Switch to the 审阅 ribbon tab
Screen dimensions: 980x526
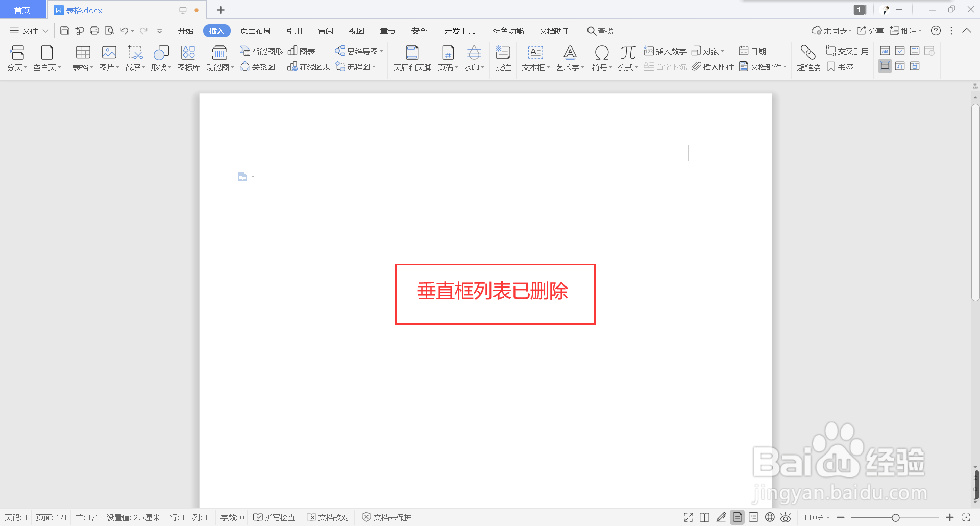click(x=325, y=31)
